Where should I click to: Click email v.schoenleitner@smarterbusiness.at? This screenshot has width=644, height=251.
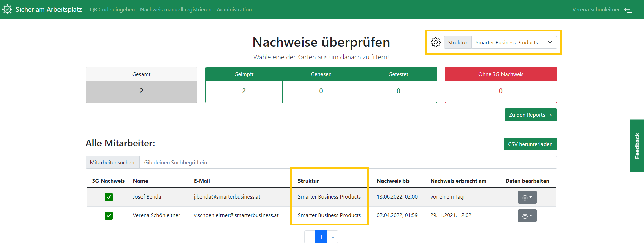click(236, 215)
